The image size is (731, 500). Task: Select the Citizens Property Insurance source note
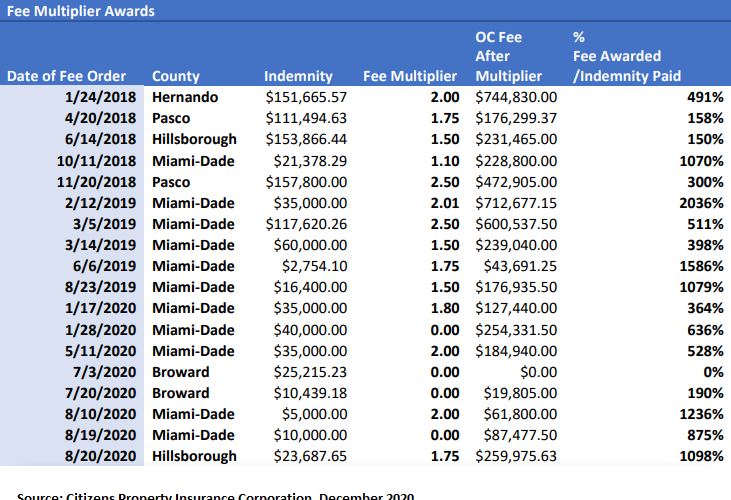(x=215, y=495)
